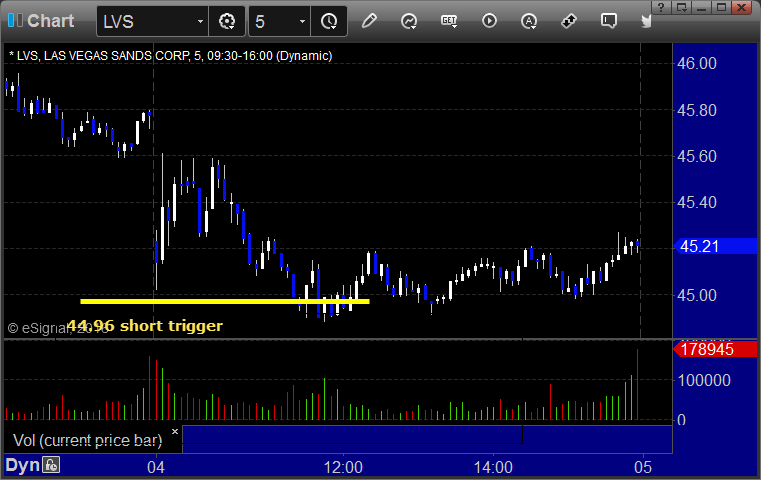The image size is (761, 480).
Task: Click the Dyn label in bottom bar
Action: click(x=22, y=465)
